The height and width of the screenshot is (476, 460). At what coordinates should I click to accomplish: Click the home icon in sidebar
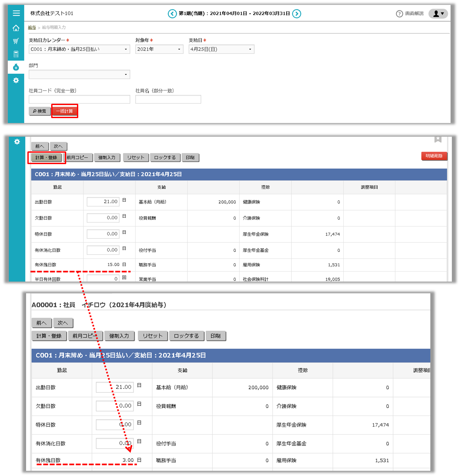tap(16, 28)
